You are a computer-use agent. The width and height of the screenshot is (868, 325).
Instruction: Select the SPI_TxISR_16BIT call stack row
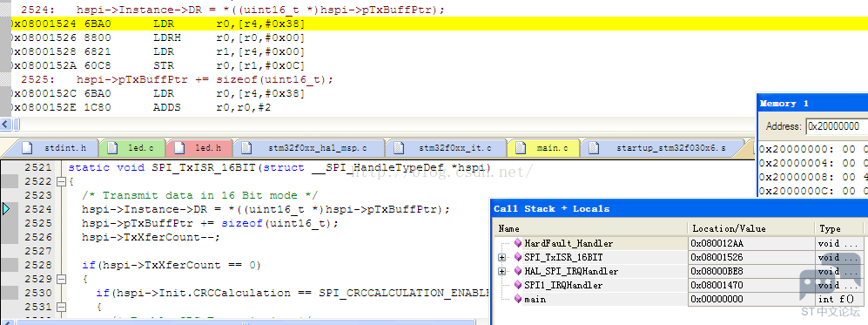681,257
